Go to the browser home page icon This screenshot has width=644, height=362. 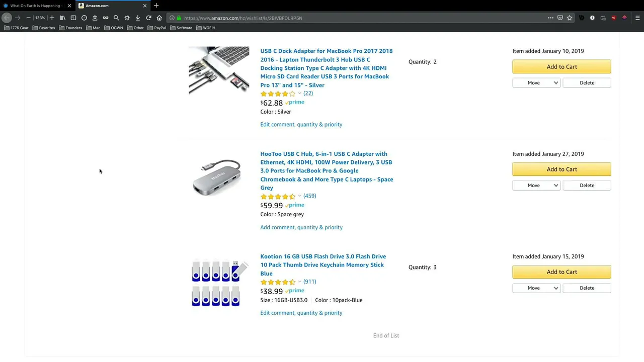[x=159, y=18]
